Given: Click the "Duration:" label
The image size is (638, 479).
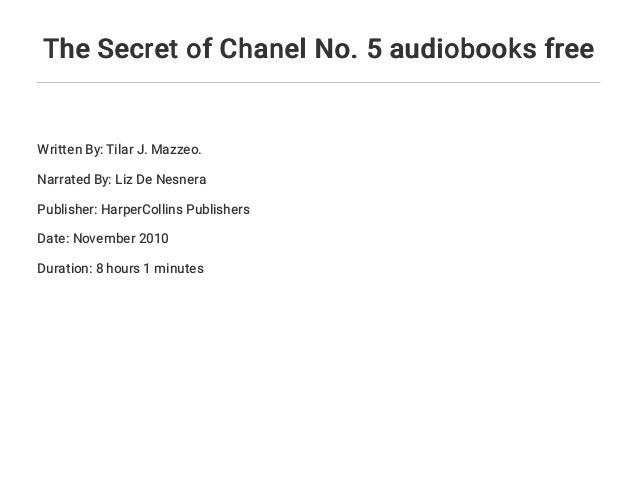Looking at the screenshot, I should (x=65, y=269).
